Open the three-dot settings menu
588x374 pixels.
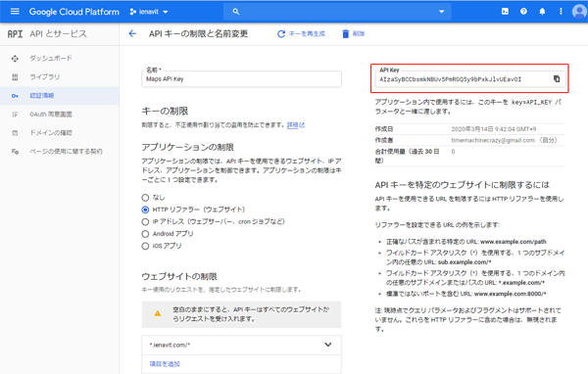tap(561, 12)
